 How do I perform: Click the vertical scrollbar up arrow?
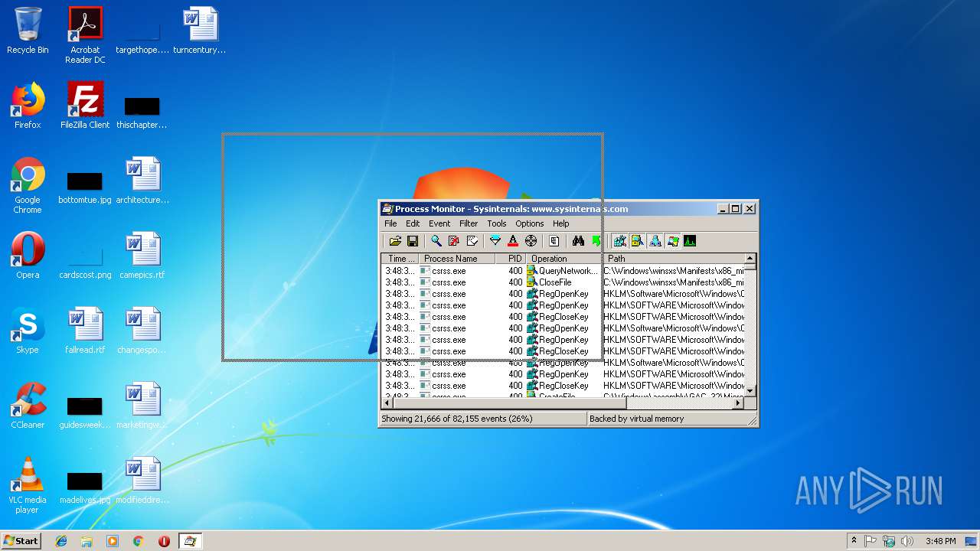750,259
